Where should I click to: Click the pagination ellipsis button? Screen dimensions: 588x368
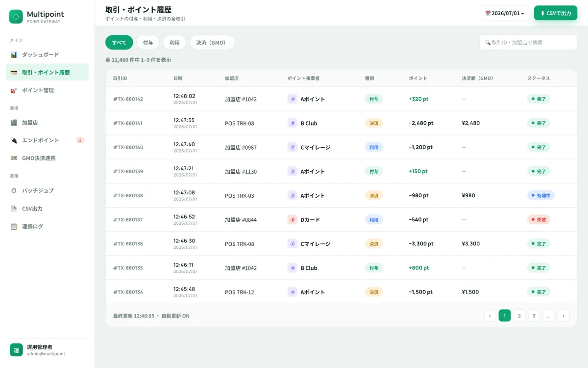point(549,315)
